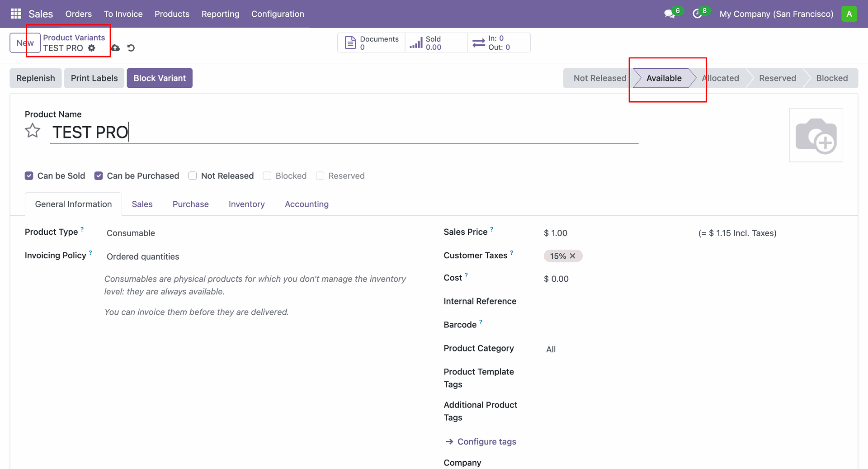
Task: Enable the Not Released checkbox
Action: [193, 176]
